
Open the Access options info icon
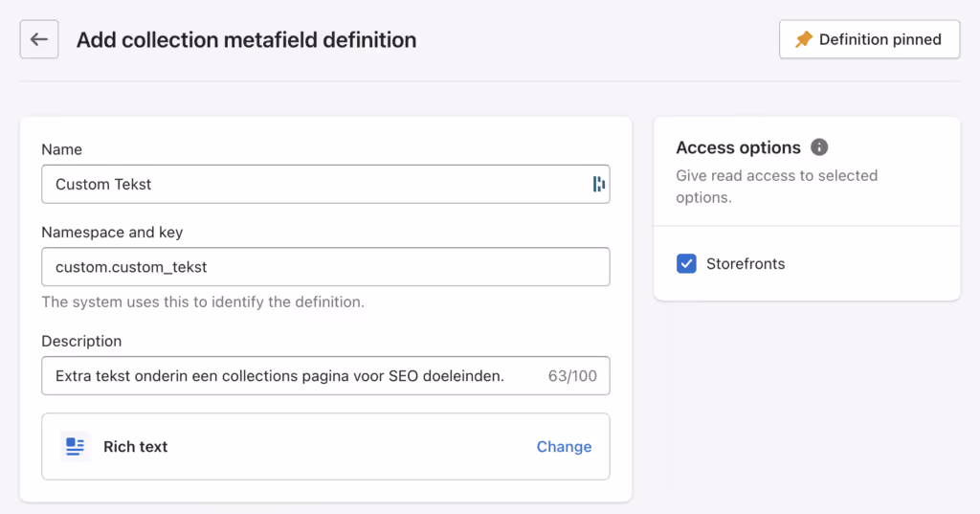819,147
